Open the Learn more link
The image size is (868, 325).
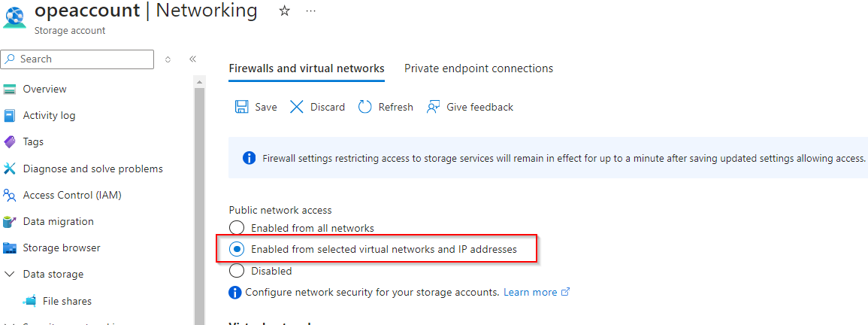coord(531,292)
